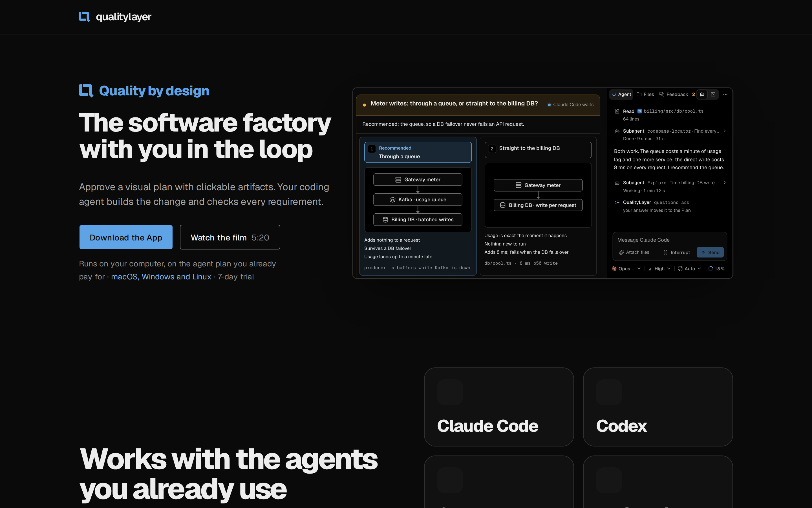Click the Codex agent card
This screenshot has height=508, width=812.
tap(658, 407)
